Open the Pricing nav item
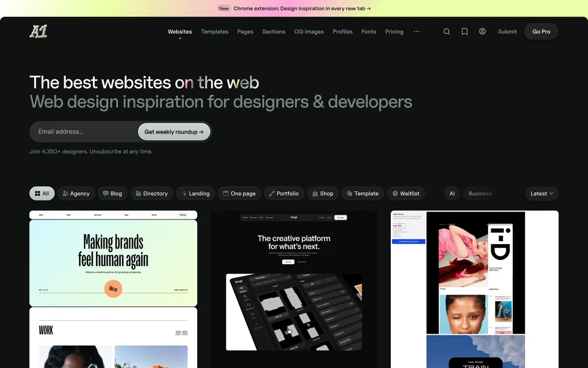Screen dimensions: 588x368 click(x=394, y=31)
